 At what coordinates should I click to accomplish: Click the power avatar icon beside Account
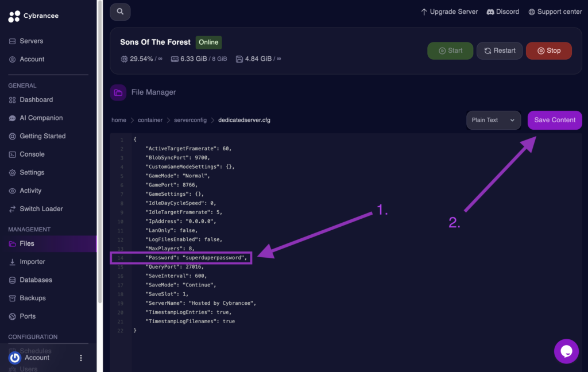pos(15,358)
